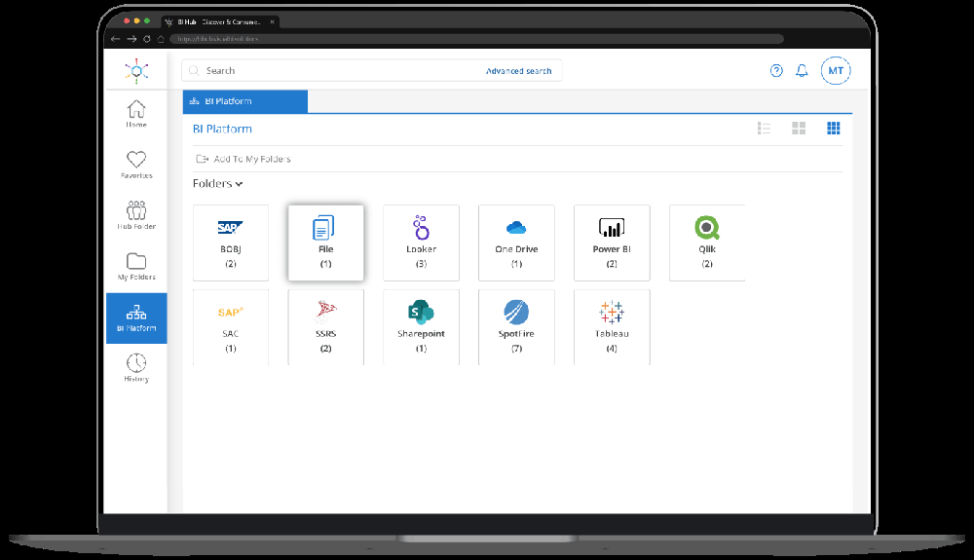Open the Power BI folder tile

tap(612, 243)
